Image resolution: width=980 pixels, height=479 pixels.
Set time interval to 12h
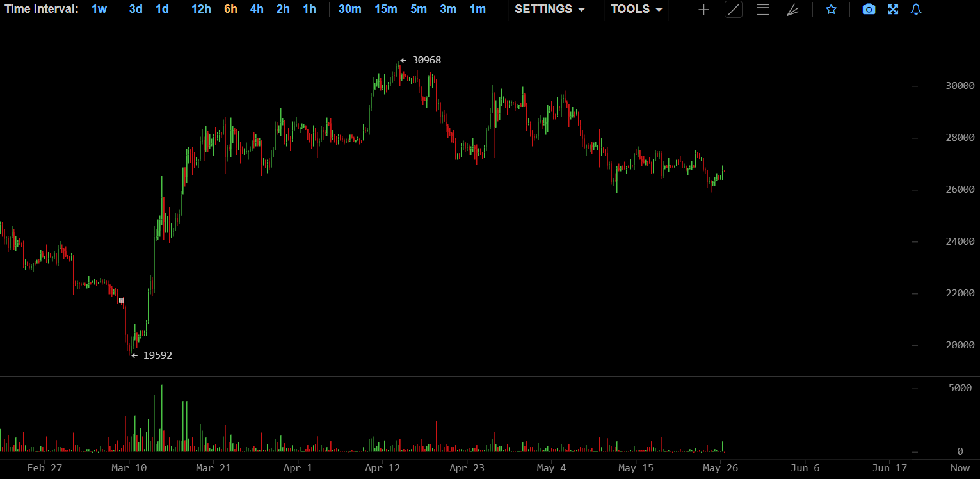click(x=201, y=9)
